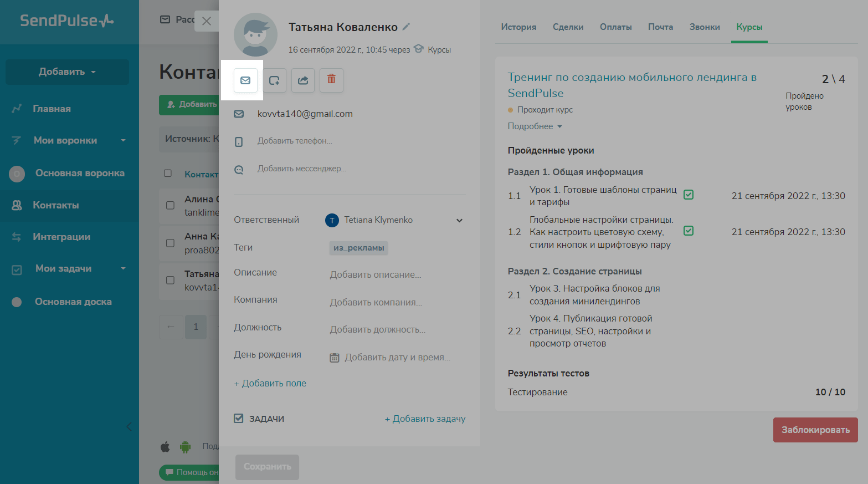
Task: Delete contact with red trash icon
Action: point(331,79)
